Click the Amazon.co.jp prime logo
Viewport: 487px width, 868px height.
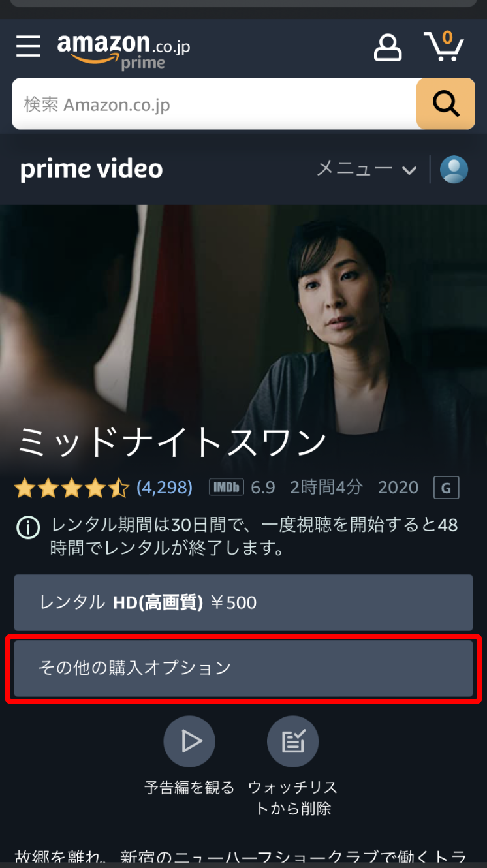click(123, 50)
